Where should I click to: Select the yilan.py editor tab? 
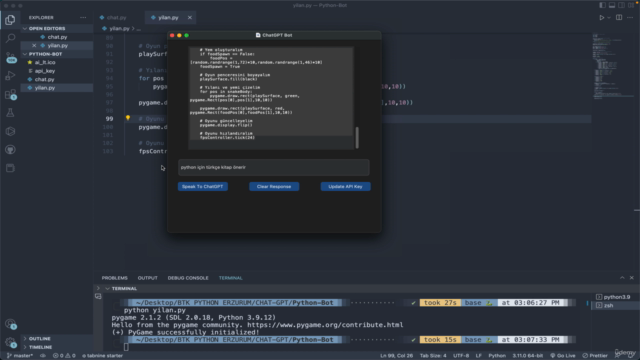[169, 18]
